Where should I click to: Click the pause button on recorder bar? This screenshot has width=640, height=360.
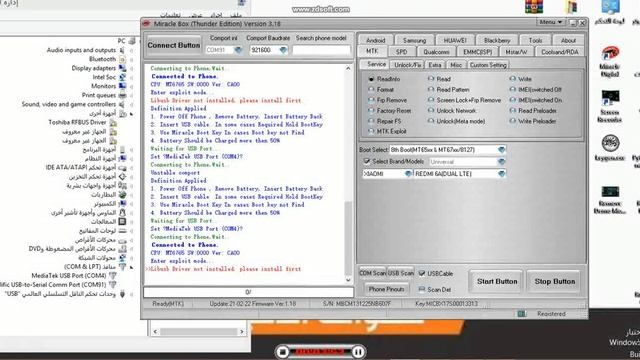358,351
